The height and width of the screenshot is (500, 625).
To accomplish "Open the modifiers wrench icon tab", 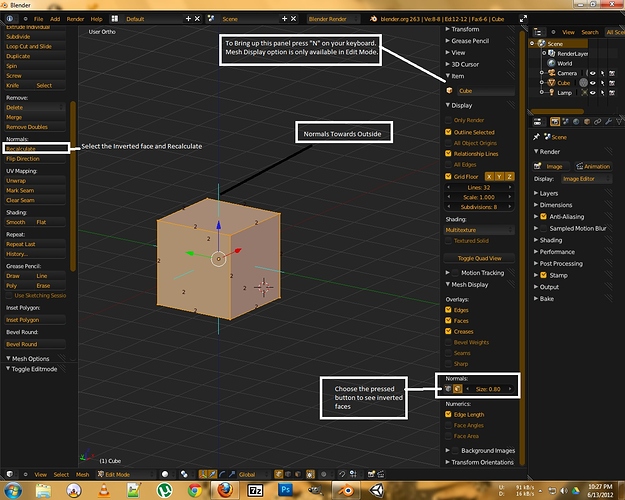I will tap(608, 122).
